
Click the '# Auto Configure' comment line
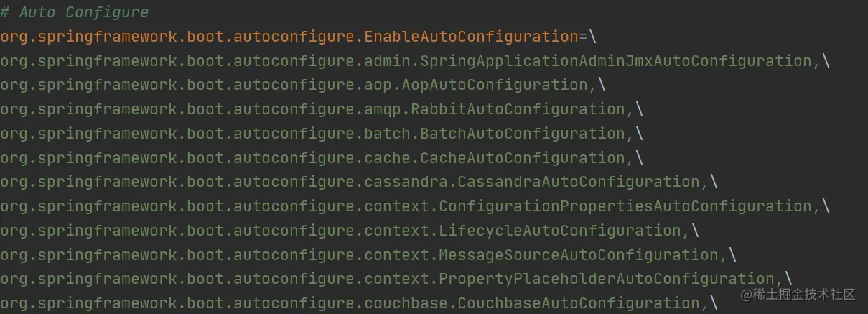(x=75, y=12)
